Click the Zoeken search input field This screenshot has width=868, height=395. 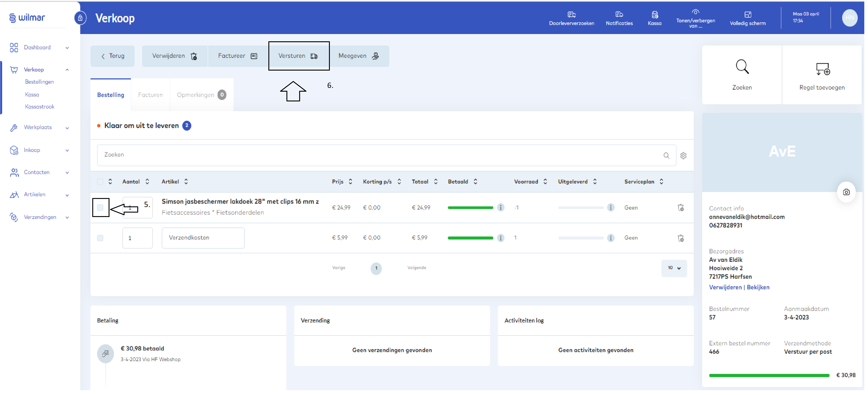[x=388, y=156]
